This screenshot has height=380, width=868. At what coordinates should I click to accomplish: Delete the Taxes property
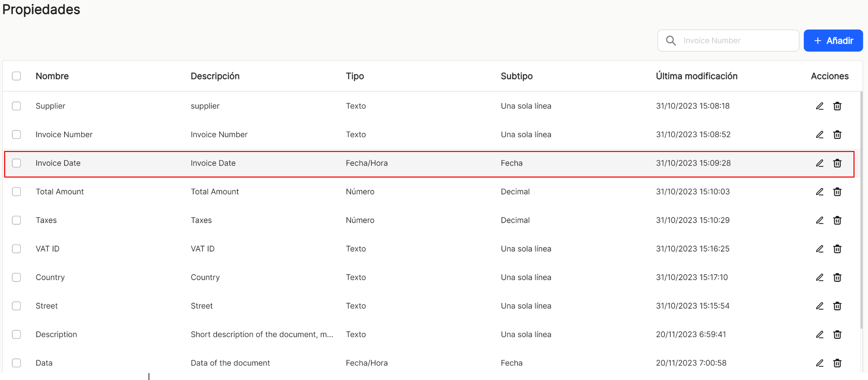coord(837,220)
